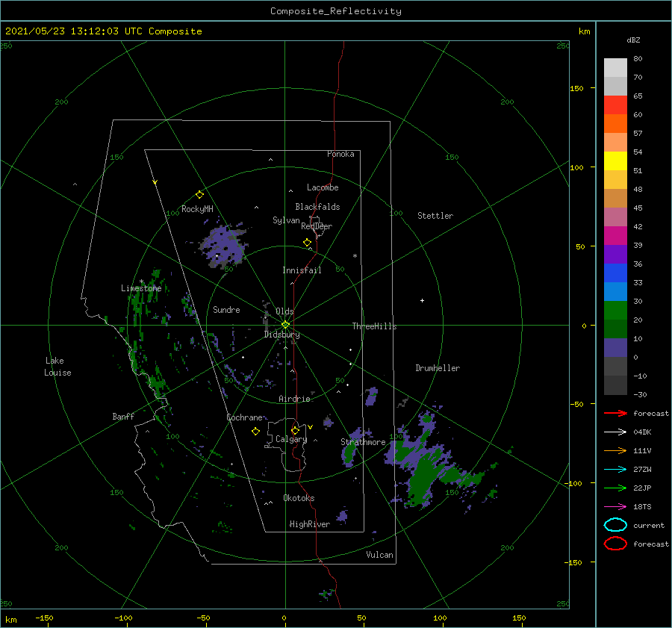Click the Drumheller label on the map

[x=438, y=368]
